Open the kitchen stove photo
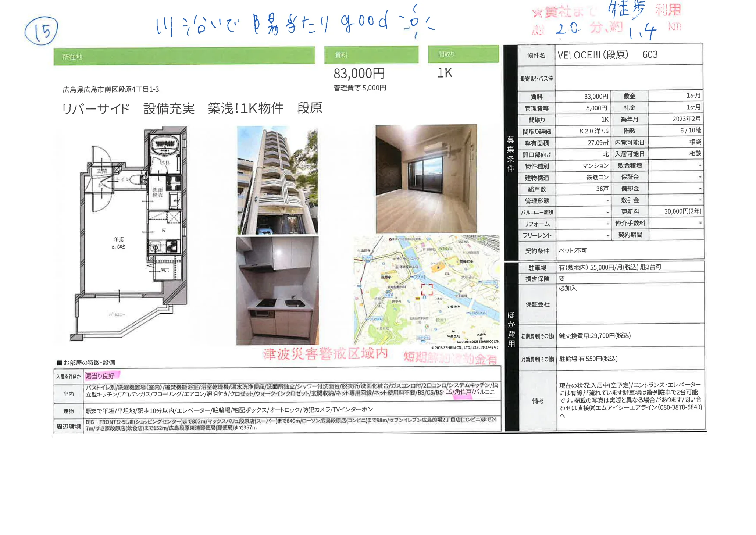This screenshot has height=535, width=756. tap(277, 290)
